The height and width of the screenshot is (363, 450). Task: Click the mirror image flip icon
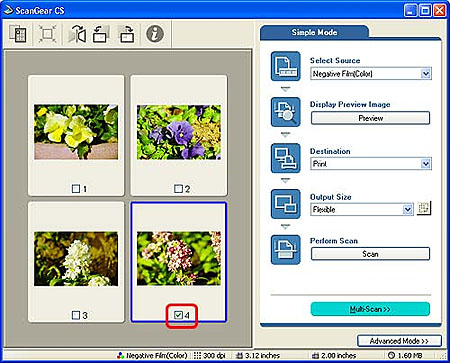click(x=77, y=34)
